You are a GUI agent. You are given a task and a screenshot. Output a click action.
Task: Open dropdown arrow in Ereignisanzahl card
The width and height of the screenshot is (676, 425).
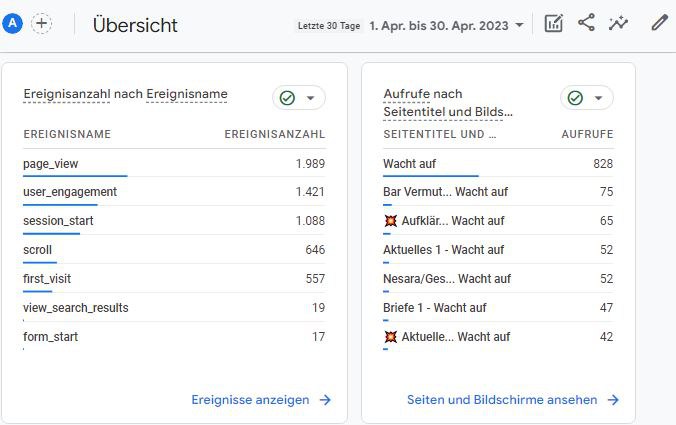310,98
